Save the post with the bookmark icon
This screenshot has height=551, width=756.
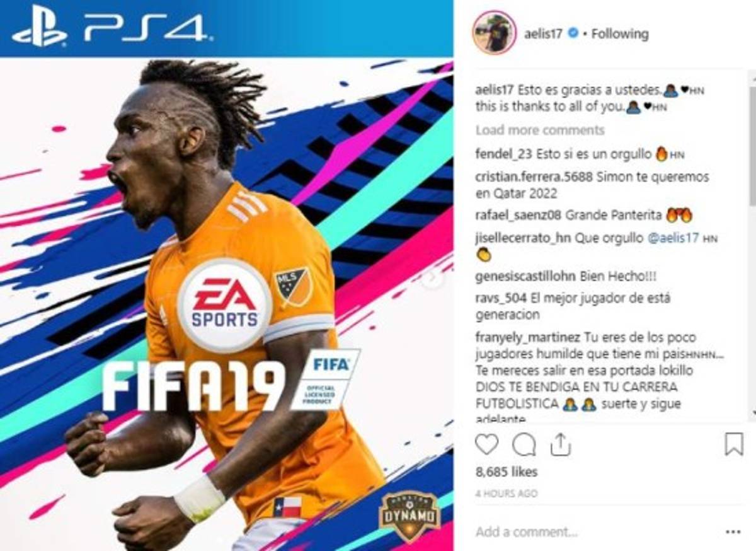coord(734,445)
